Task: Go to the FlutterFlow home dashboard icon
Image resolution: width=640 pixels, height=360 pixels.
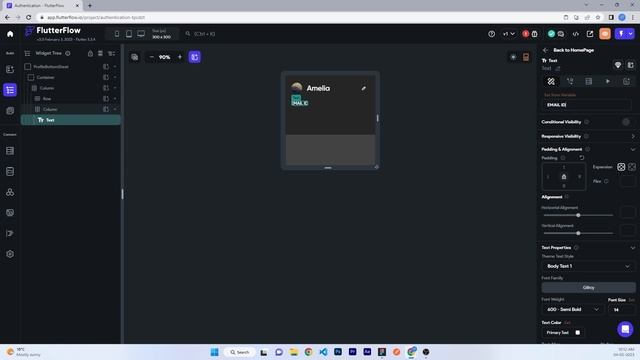Action: pos(10,34)
